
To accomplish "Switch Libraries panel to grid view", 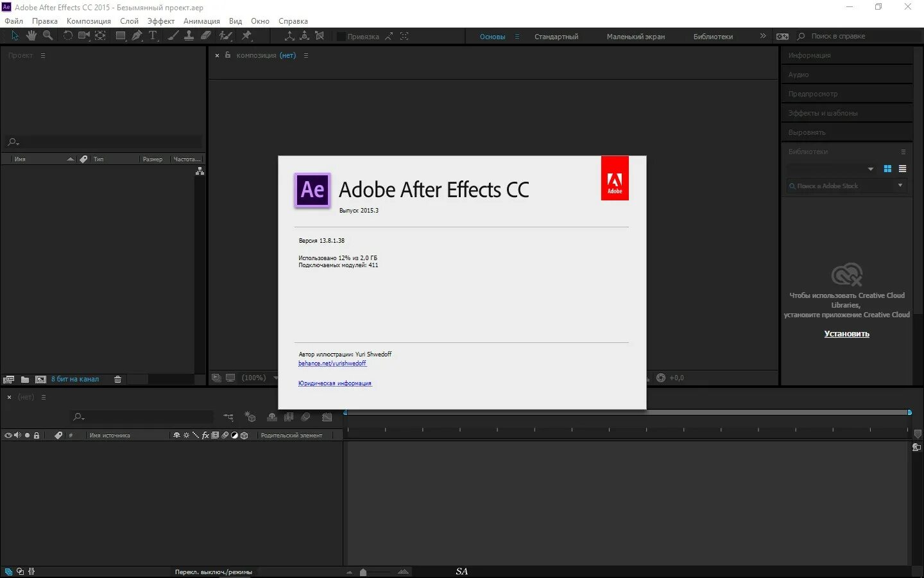I will point(888,169).
